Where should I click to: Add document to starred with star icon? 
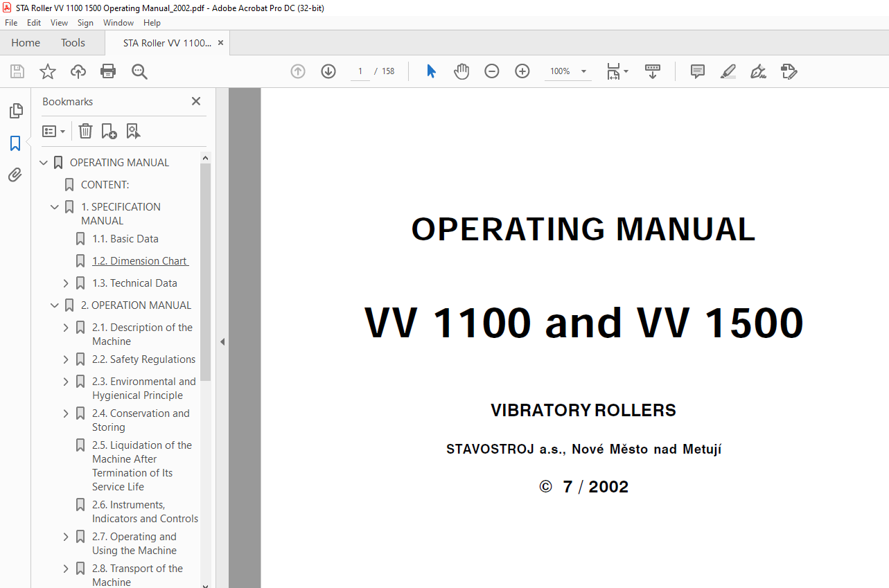click(x=48, y=71)
